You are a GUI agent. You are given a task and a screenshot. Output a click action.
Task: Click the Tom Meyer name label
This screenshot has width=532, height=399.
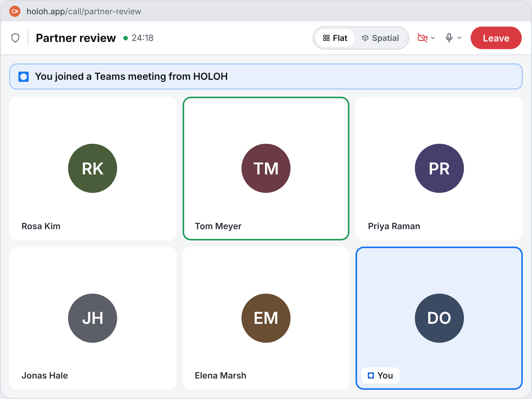[x=218, y=226]
